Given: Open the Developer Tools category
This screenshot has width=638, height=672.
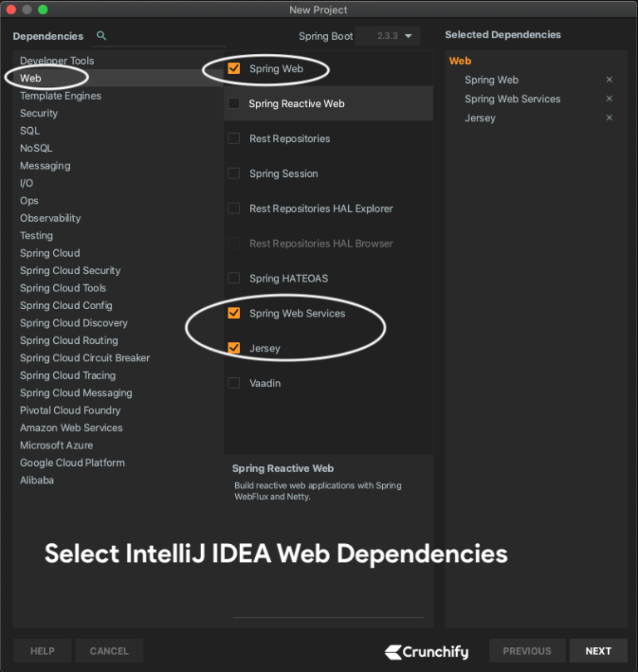Looking at the screenshot, I should (x=56, y=61).
